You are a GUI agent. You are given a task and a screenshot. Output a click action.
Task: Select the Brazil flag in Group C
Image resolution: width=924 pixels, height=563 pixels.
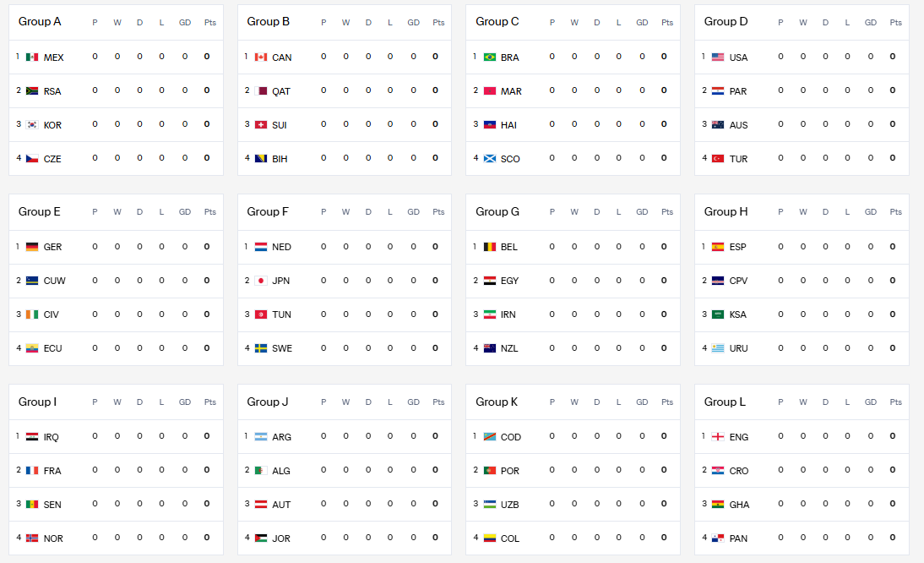pyautogui.click(x=490, y=57)
